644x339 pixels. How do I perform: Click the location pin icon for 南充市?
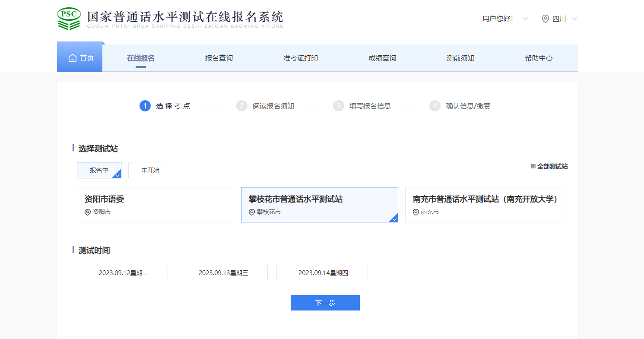click(416, 212)
